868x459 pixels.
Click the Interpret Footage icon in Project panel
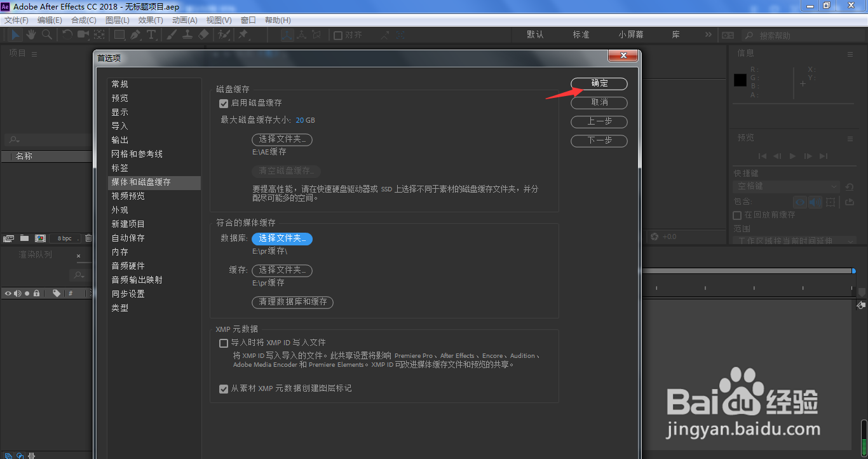point(9,238)
